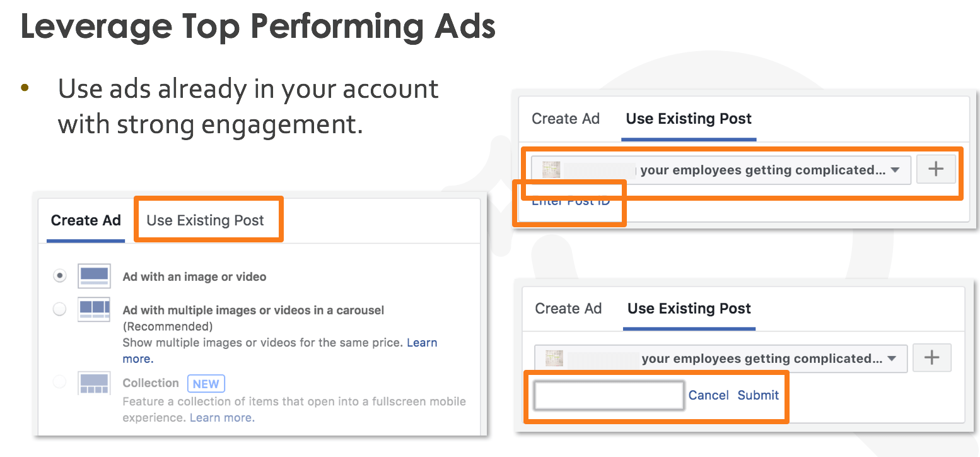Image resolution: width=980 pixels, height=457 pixels.
Task: Click the NEW badge beside Collection
Action: click(206, 383)
